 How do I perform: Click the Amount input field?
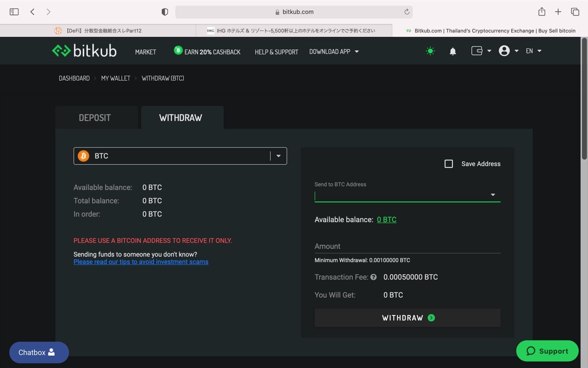click(x=407, y=246)
